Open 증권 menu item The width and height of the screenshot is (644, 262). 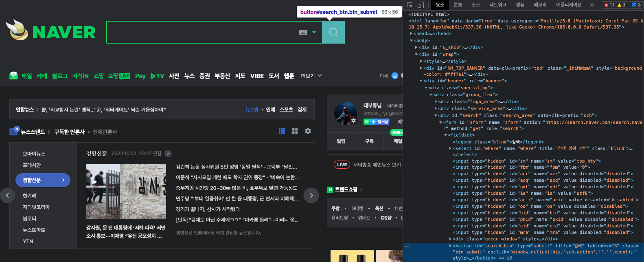pyautogui.click(x=205, y=76)
